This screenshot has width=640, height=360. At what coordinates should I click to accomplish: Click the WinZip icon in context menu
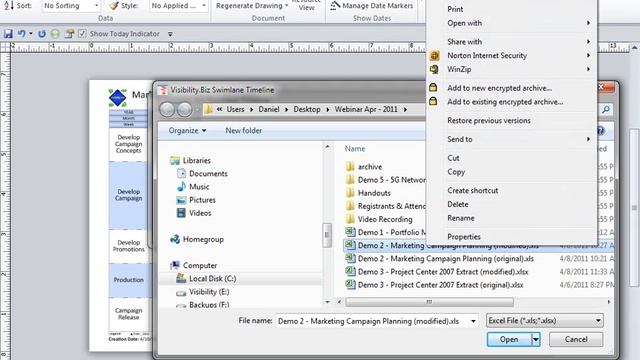point(434,69)
